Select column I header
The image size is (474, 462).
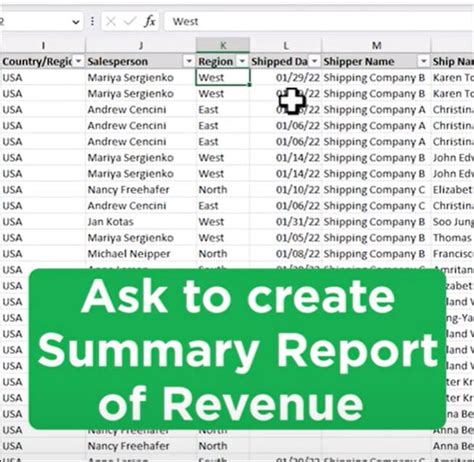pyautogui.click(x=43, y=45)
